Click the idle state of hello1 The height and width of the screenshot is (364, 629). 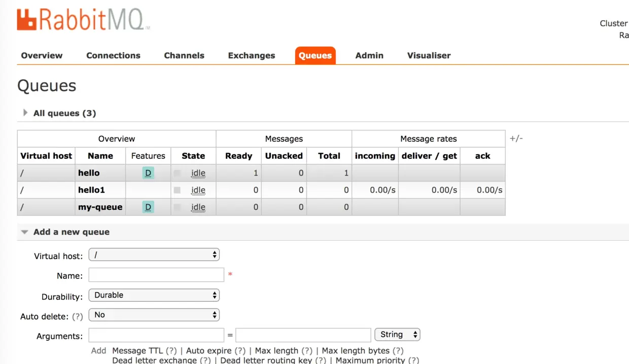pos(198,190)
